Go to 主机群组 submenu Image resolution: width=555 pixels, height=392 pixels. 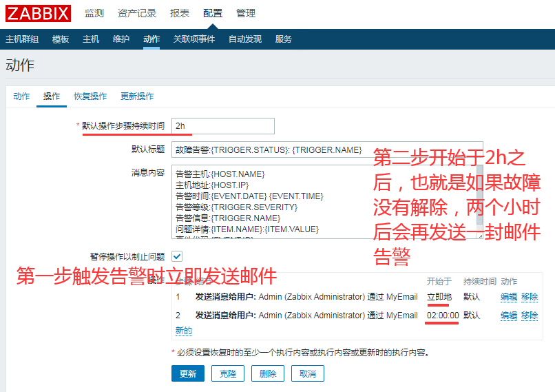(22, 39)
